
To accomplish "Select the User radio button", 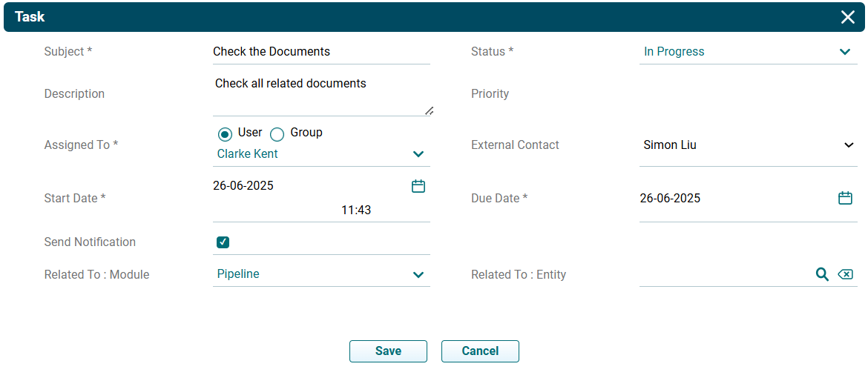I will [225, 134].
